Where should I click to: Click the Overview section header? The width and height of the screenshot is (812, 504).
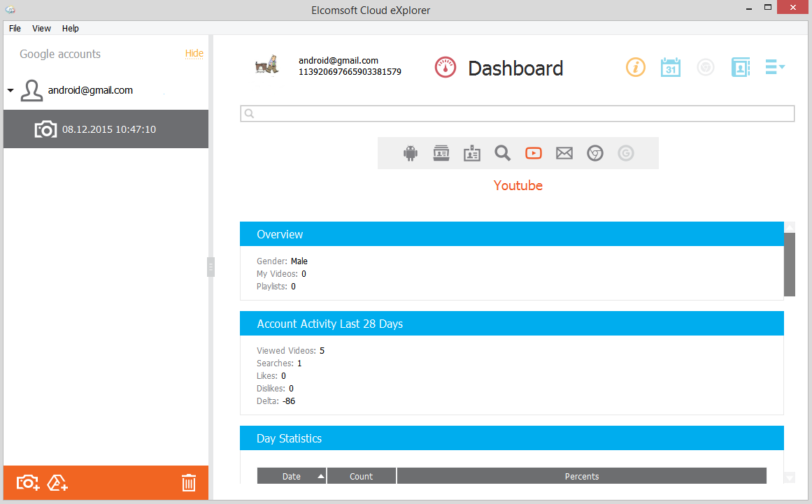tap(512, 234)
